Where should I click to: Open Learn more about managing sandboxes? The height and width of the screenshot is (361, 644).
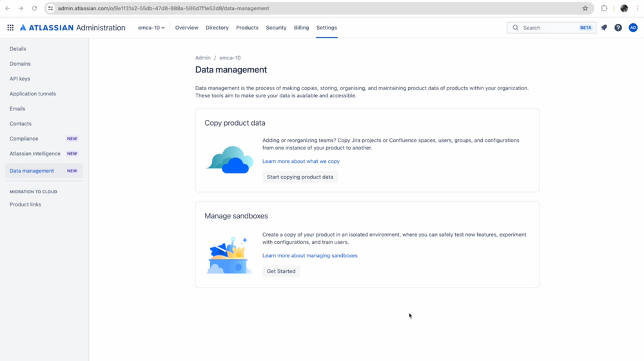(310, 255)
